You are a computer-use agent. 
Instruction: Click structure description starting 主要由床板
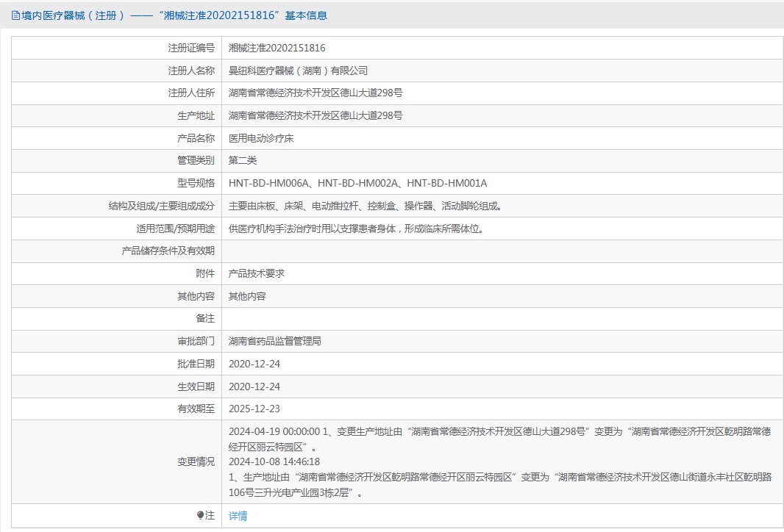coord(366,206)
